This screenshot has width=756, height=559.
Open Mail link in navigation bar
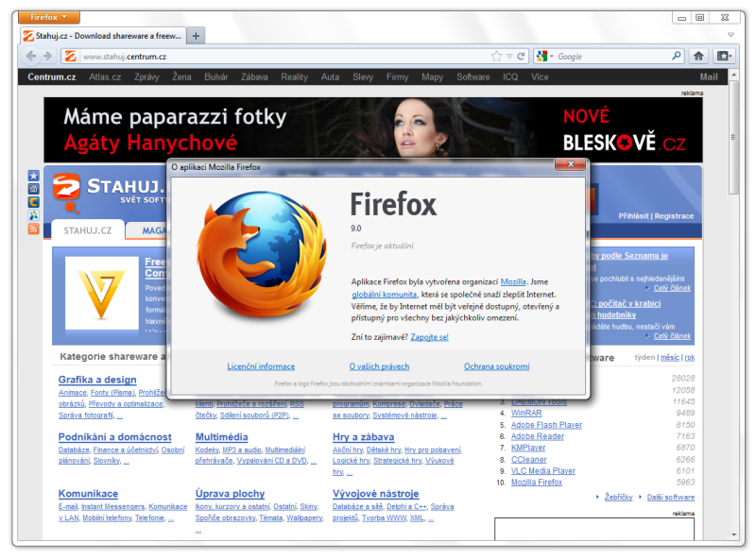709,77
